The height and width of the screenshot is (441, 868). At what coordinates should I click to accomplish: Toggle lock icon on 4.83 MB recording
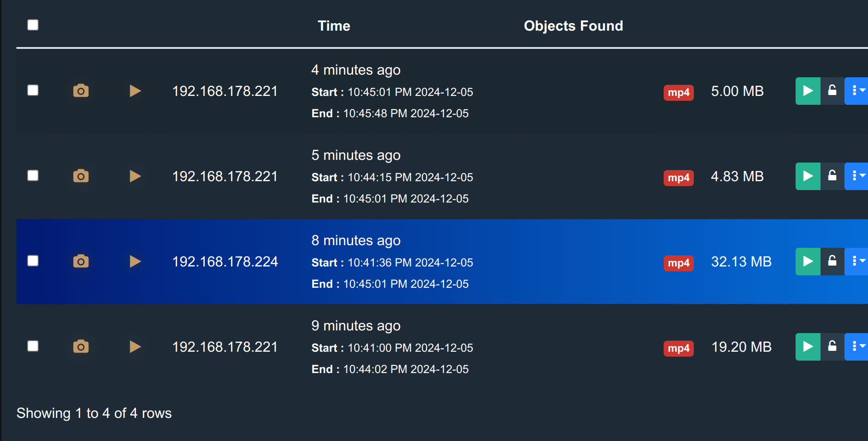[x=832, y=176]
